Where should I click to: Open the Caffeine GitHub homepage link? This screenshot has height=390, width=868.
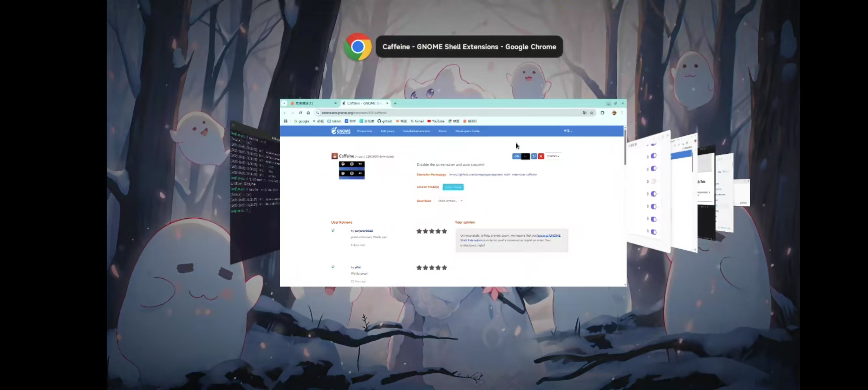493,175
